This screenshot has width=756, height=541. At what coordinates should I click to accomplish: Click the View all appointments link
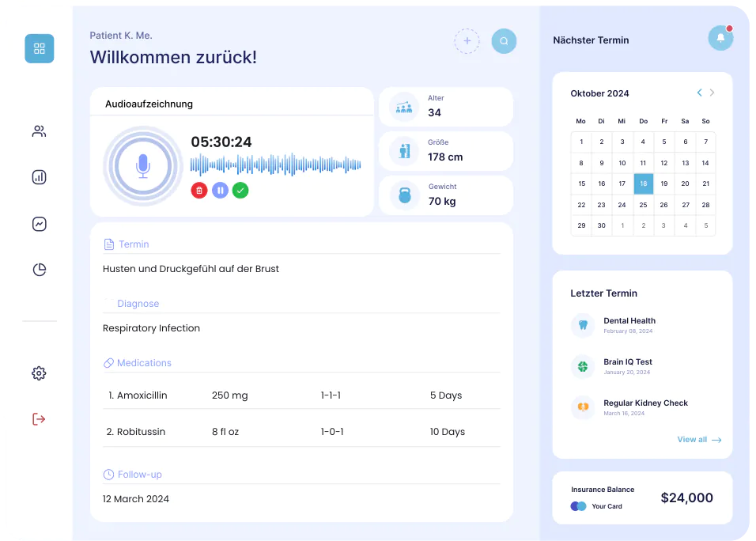pyautogui.click(x=699, y=440)
